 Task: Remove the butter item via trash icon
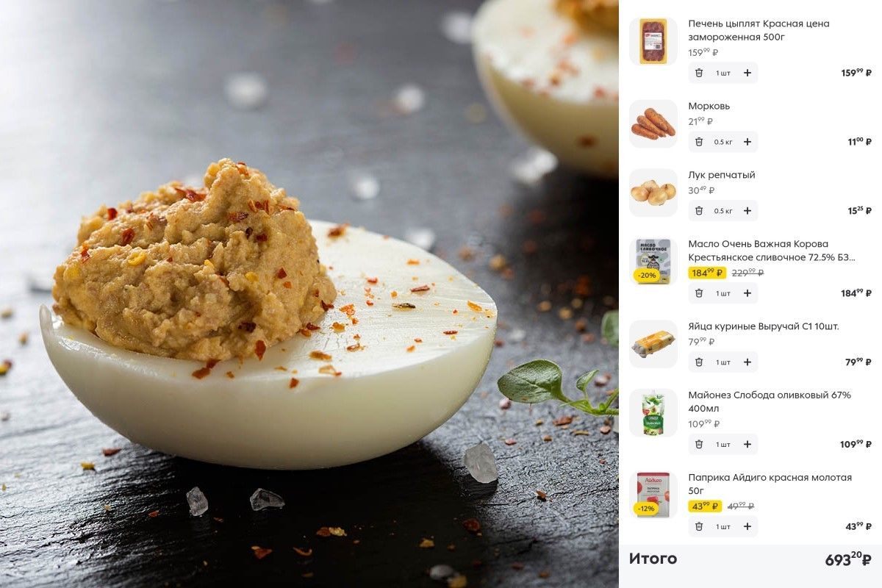pyautogui.click(x=699, y=293)
